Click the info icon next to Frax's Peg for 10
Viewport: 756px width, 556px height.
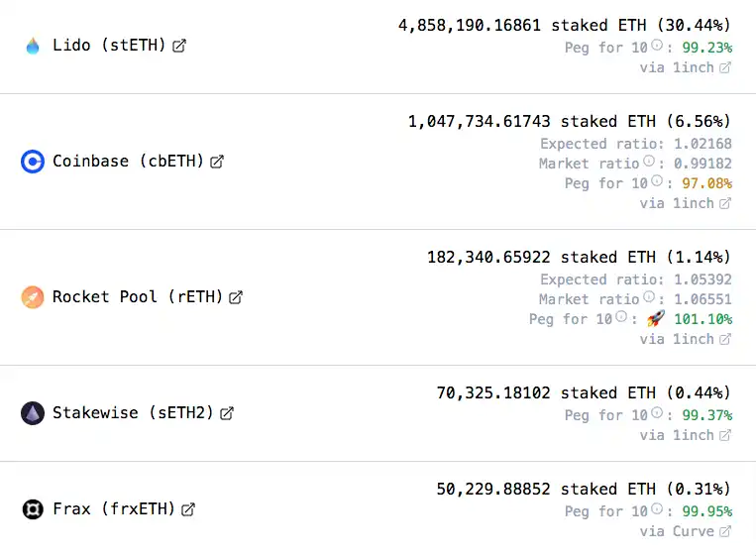coord(657,508)
